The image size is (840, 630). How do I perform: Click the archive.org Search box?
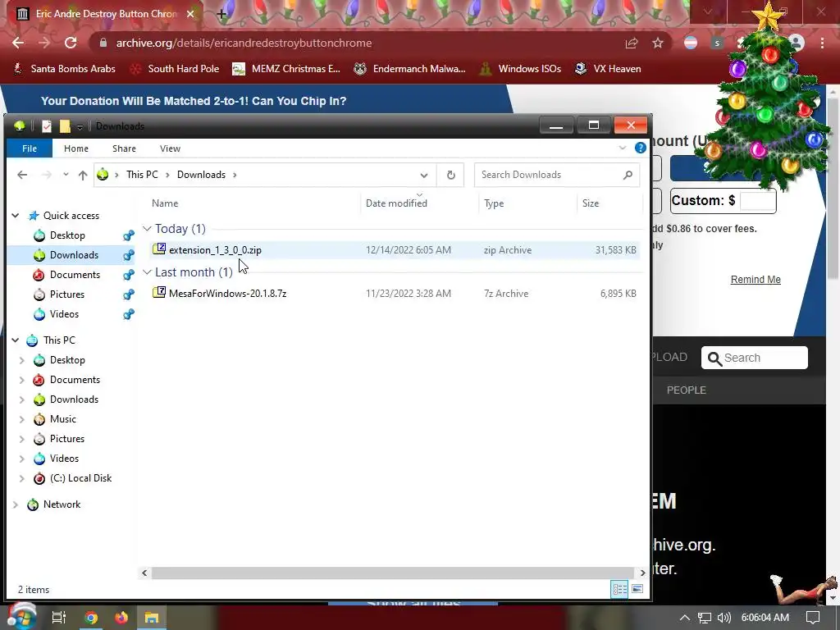click(755, 358)
